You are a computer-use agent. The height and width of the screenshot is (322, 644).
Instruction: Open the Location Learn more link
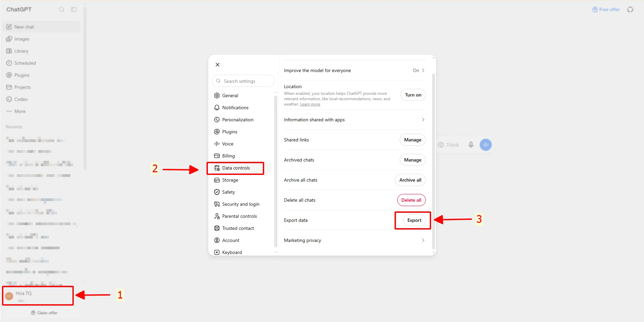click(310, 104)
